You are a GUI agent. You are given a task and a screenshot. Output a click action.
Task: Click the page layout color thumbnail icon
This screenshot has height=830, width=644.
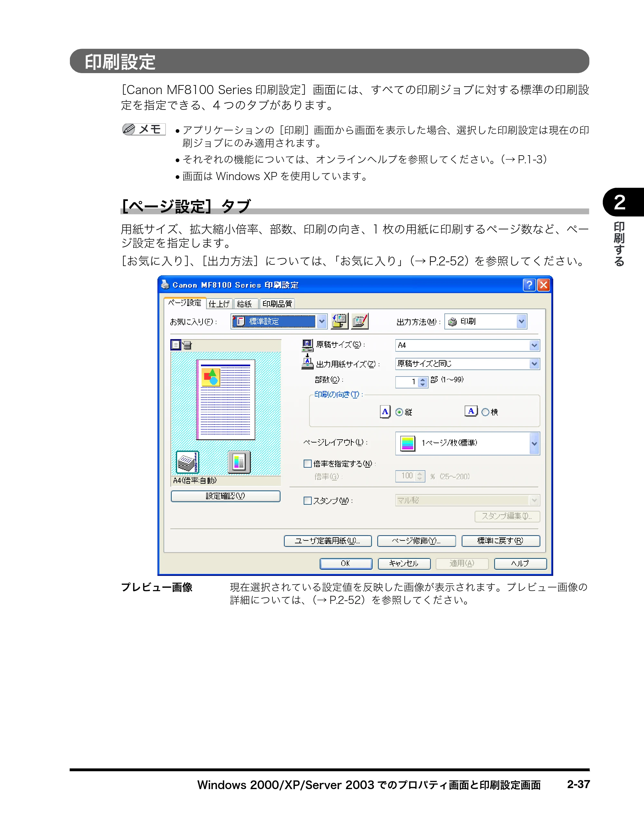coord(407,443)
